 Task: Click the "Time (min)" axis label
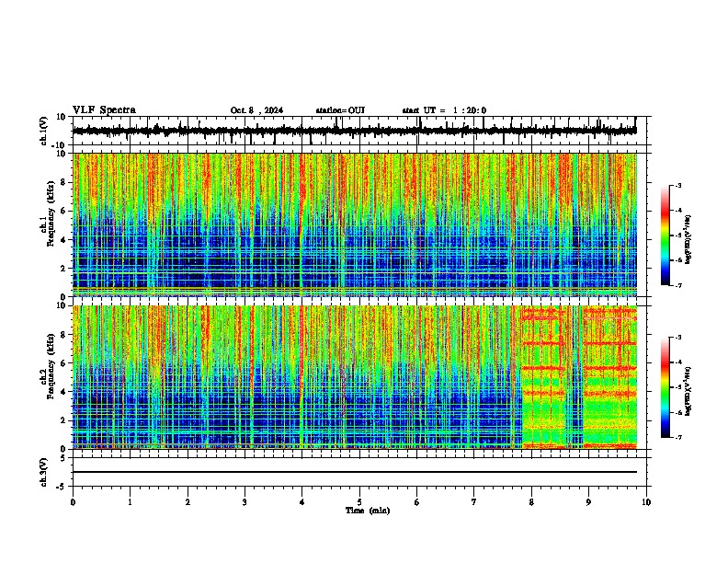[368, 511]
